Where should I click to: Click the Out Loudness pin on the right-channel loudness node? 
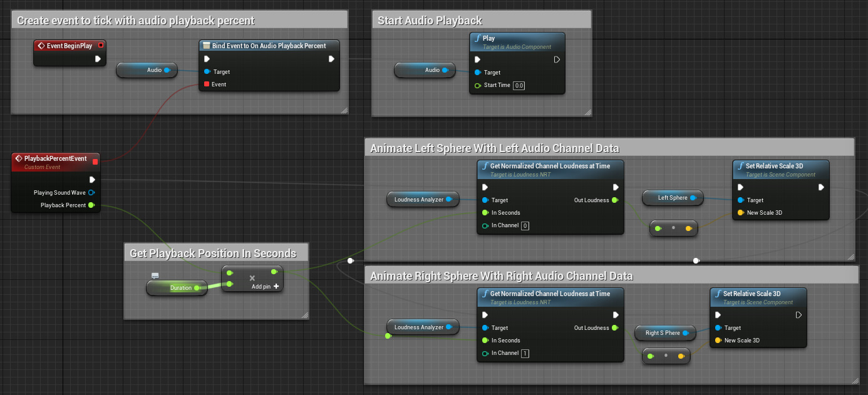(x=616, y=327)
